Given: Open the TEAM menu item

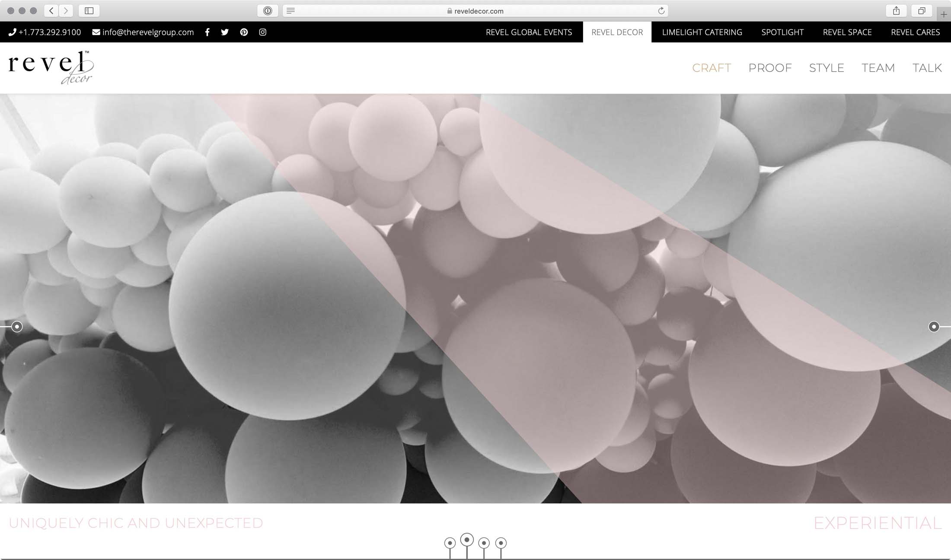Looking at the screenshot, I should pos(878,68).
